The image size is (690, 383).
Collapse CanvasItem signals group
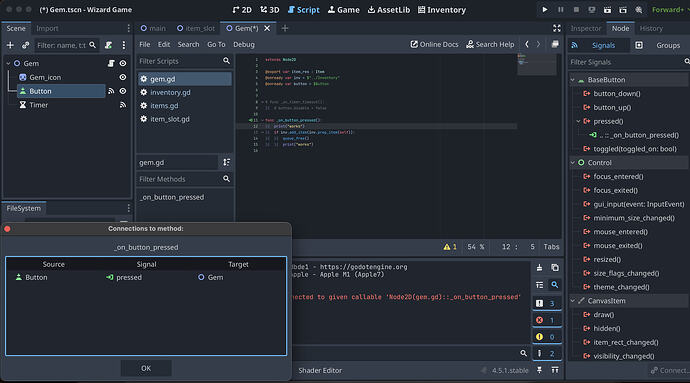pyautogui.click(x=573, y=301)
